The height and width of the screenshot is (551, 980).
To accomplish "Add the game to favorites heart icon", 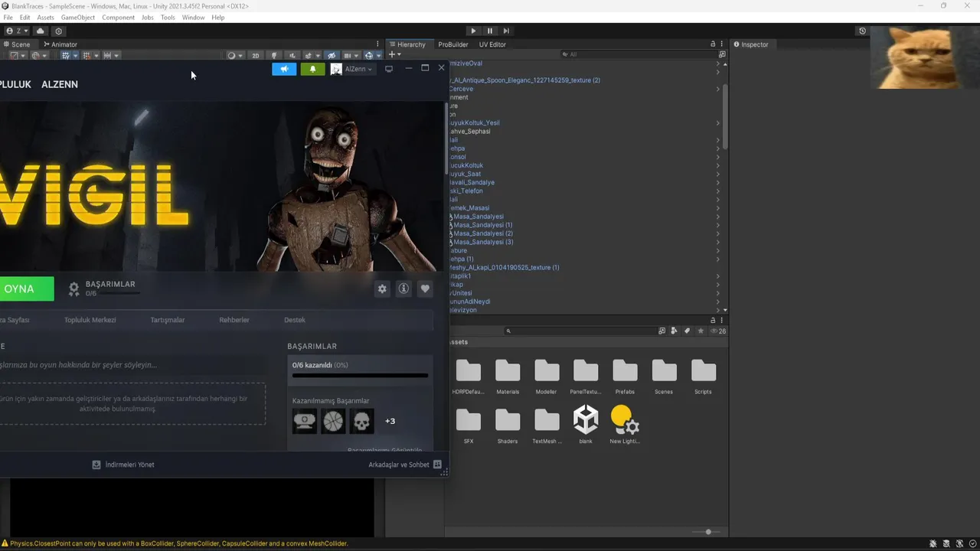I will [x=425, y=289].
